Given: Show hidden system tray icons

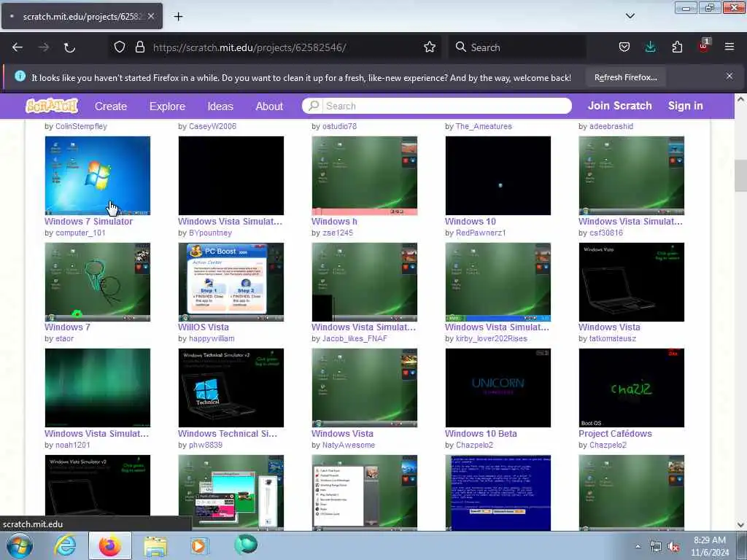Looking at the screenshot, I should (x=638, y=547).
